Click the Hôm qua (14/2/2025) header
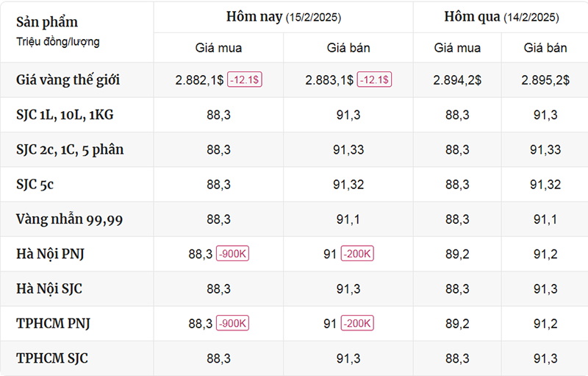 (501, 17)
